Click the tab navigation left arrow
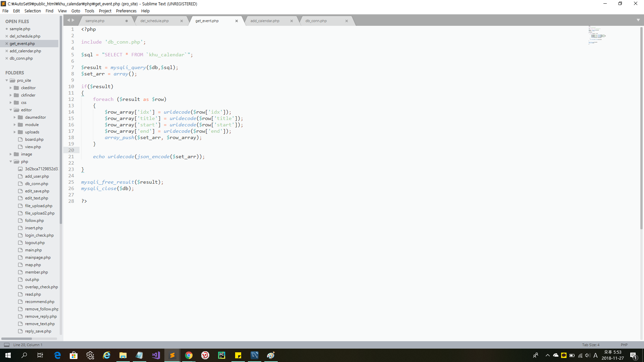 tap(68, 20)
